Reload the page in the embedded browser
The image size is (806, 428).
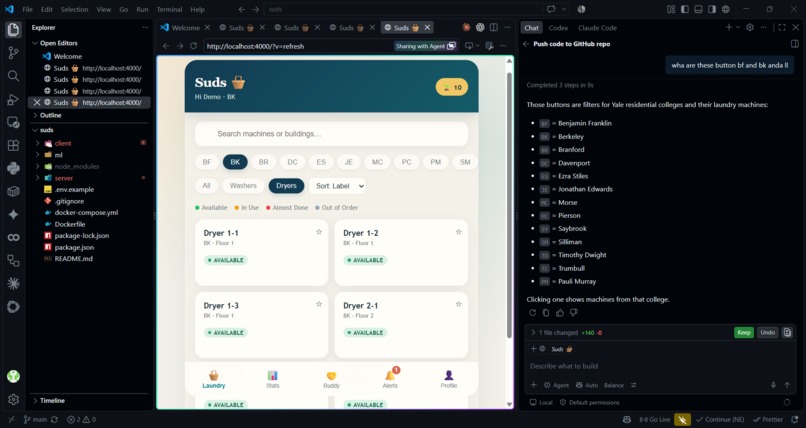coord(193,46)
